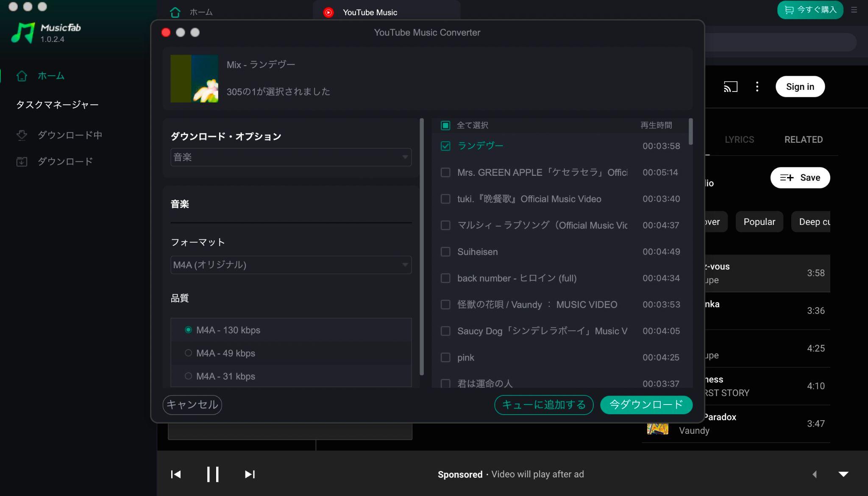Collapse the player page with down arrow

pyautogui.click(x=843, y=474)
